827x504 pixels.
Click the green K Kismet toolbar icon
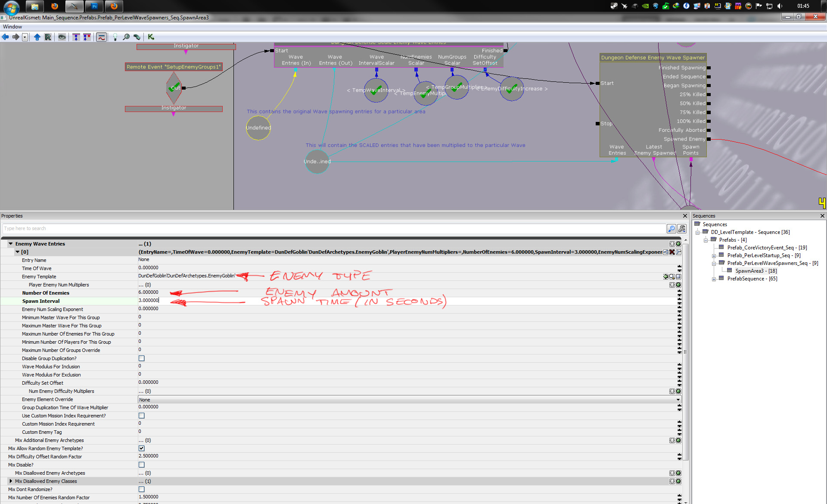[x=151, y=37]
